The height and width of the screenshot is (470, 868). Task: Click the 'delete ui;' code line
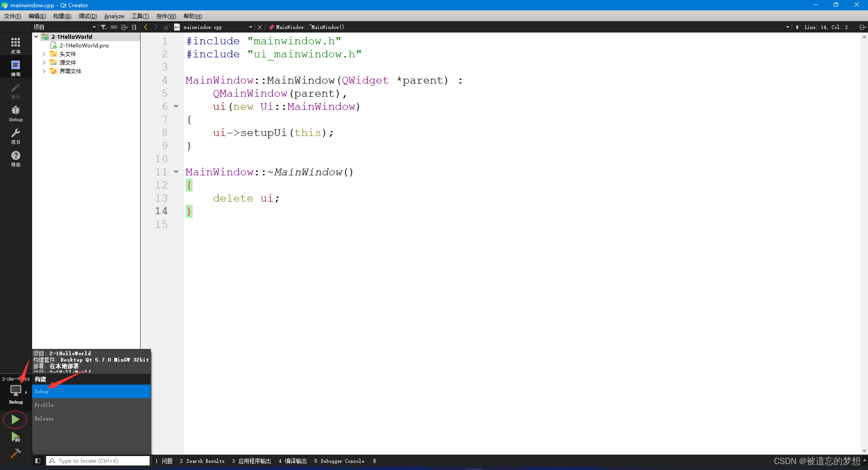246,198
